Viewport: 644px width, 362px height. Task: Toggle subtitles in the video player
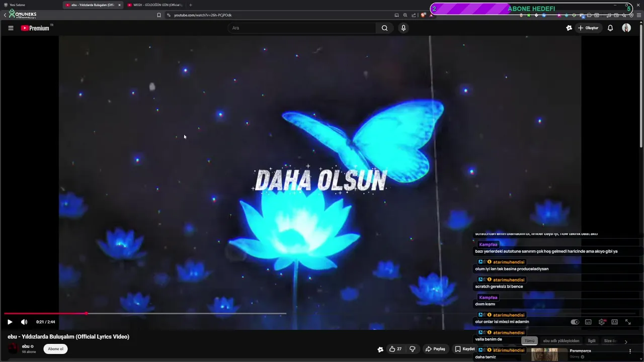click(588, 322)
